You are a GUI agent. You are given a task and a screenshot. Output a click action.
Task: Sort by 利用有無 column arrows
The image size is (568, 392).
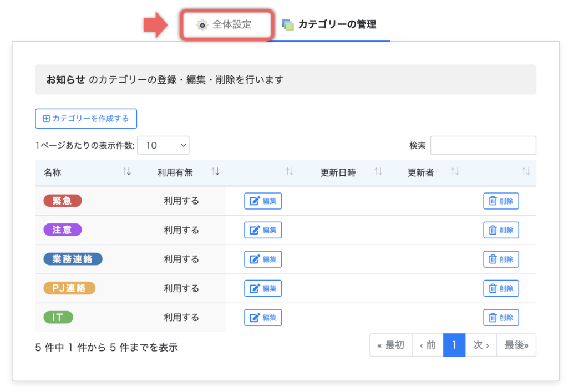(216, 172)
